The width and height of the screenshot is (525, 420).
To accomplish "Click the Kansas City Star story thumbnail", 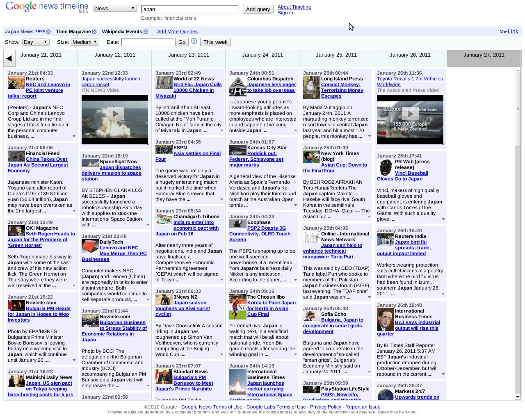I will 237,150.
